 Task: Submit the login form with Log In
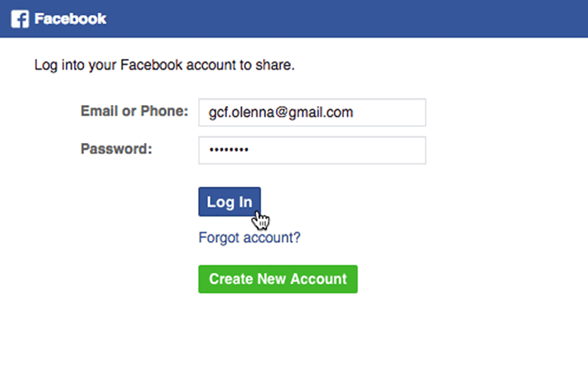point(229,202)
